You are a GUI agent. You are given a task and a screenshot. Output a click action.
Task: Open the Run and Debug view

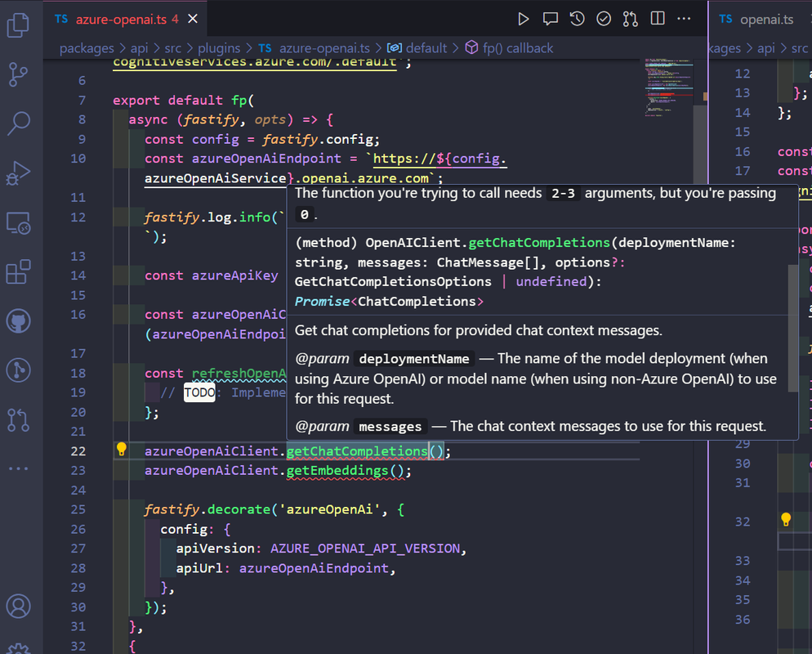(18, 173)
